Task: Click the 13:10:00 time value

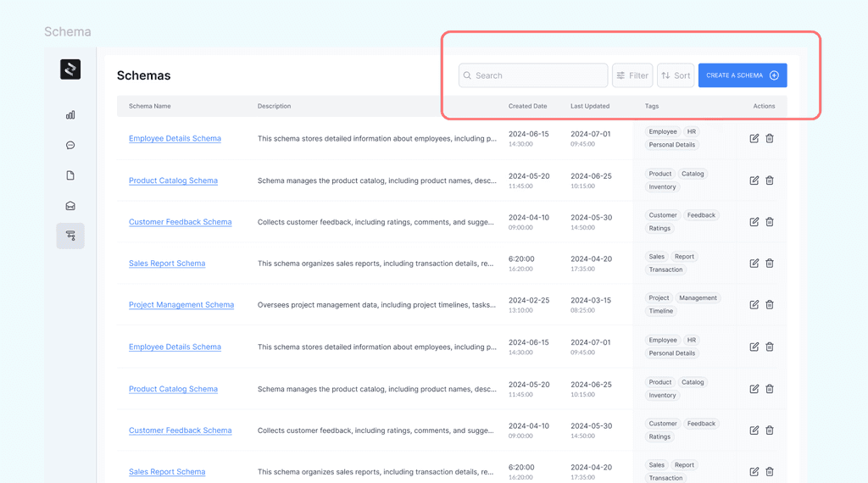Action: click(x=521, y=310)
